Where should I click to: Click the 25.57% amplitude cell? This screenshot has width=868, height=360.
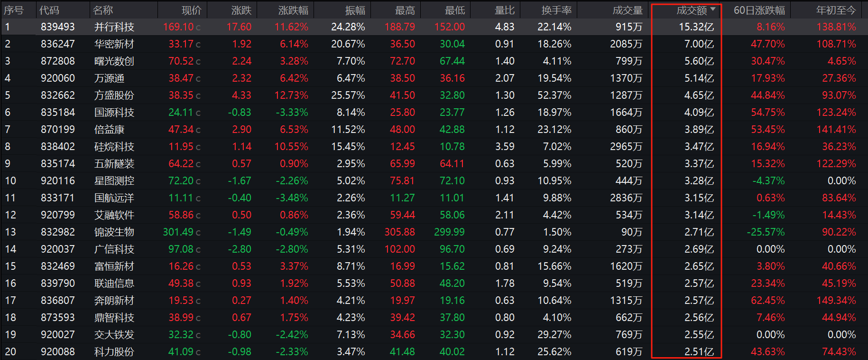click(x=348, y=95)
